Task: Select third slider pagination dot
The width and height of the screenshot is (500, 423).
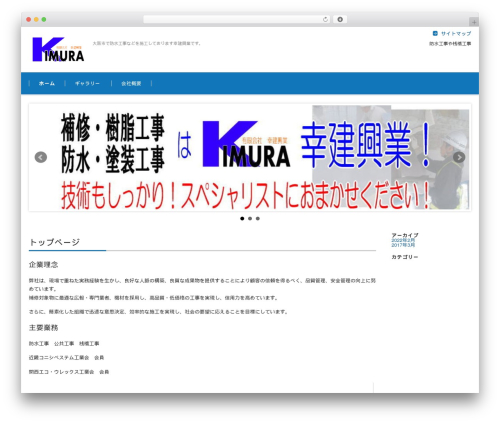Action: click(x=258, y=219)
